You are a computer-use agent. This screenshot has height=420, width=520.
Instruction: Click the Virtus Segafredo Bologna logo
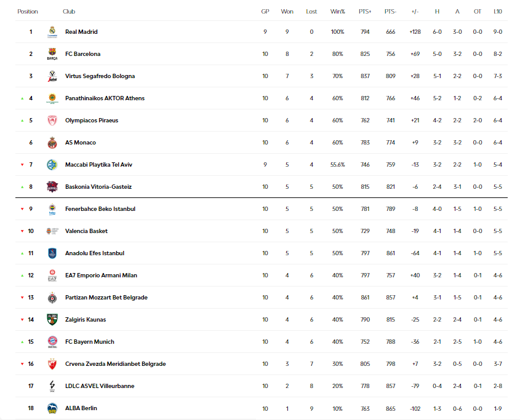[x=52, y=76]
